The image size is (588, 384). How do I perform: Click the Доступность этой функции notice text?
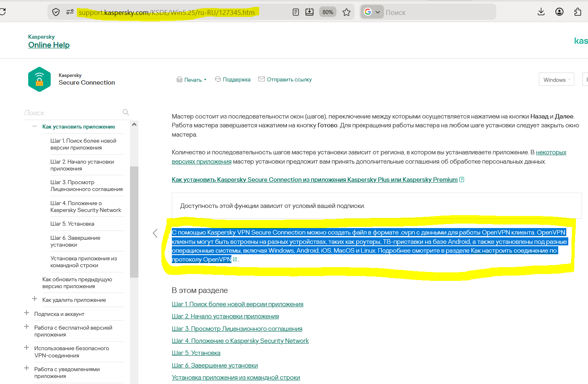tap(272, 206)
